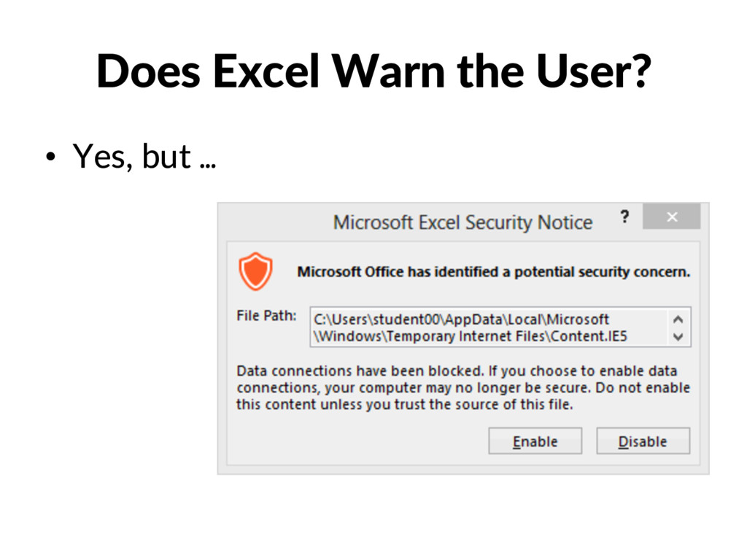747x560 pixels.
Task: Click the C:\Users\student00 path line
Action: (x=461, y=319)
